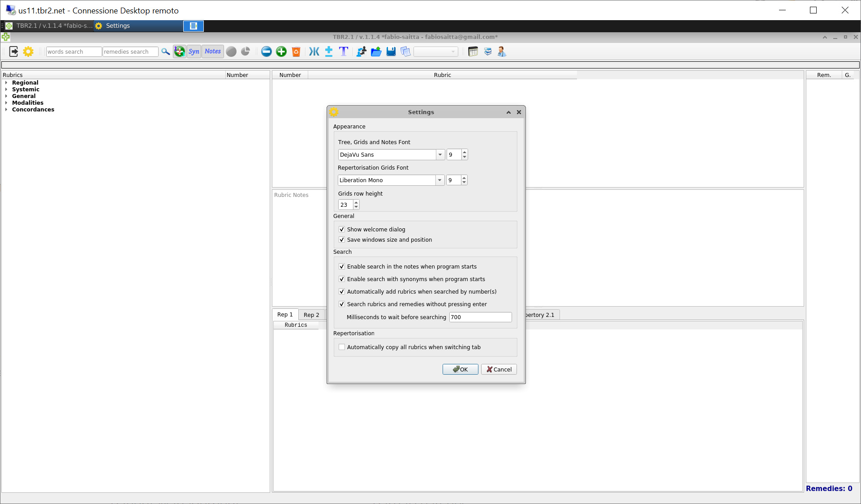Cancel the Settings dialog

pyautogui.click(x=499, y=369)
